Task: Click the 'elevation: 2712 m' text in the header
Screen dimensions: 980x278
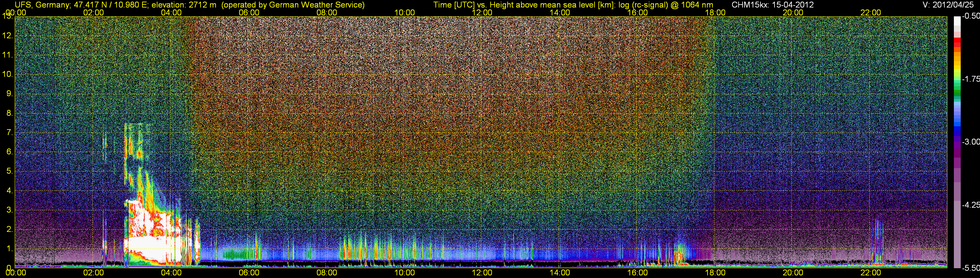Action: click(x=184, y=5)
